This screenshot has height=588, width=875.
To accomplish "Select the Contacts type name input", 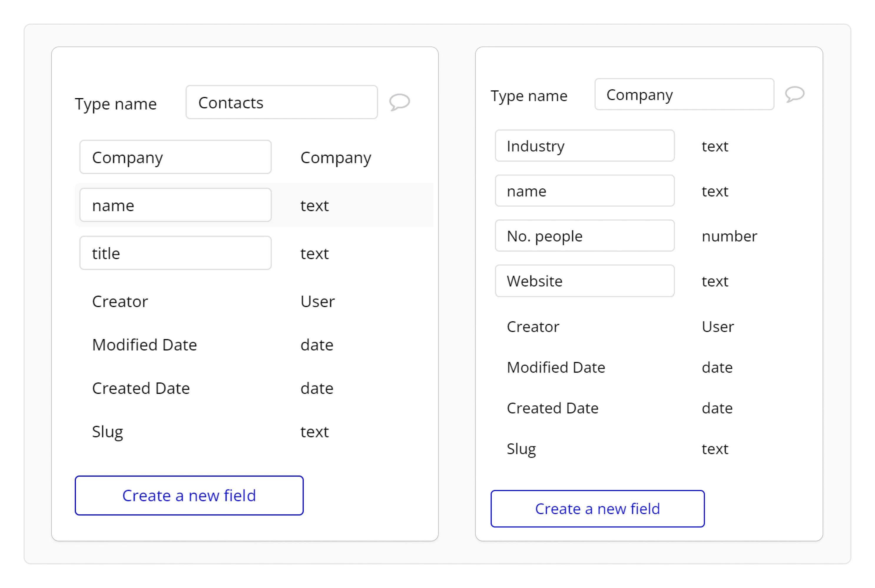I will tap(281, 102).
